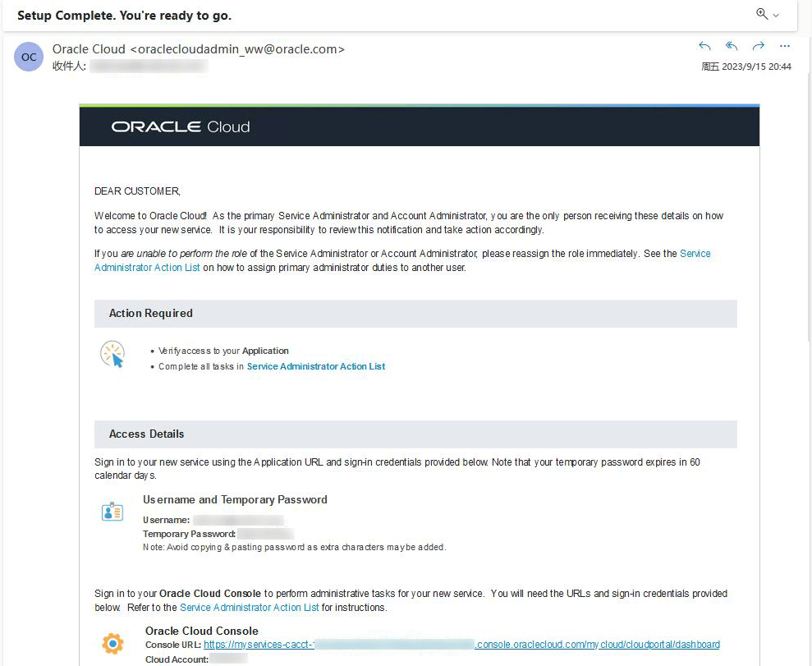Click the Action Required cursor icon
812x666 pixels.
[112, 354]
